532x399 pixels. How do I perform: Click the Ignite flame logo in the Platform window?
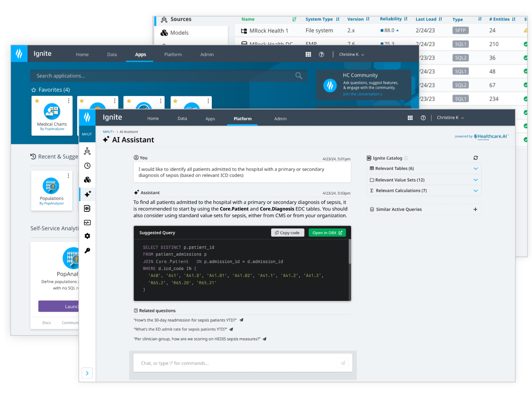click(x=87, y=117)
